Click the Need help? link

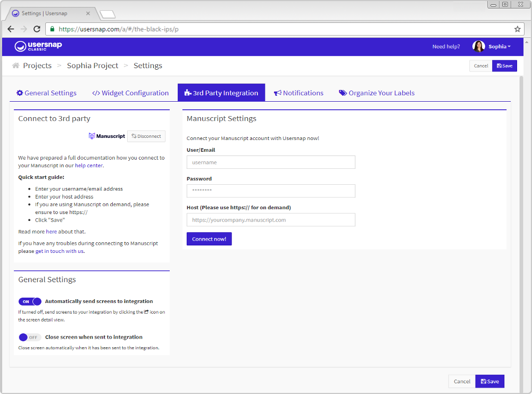(x=446, y=46)
